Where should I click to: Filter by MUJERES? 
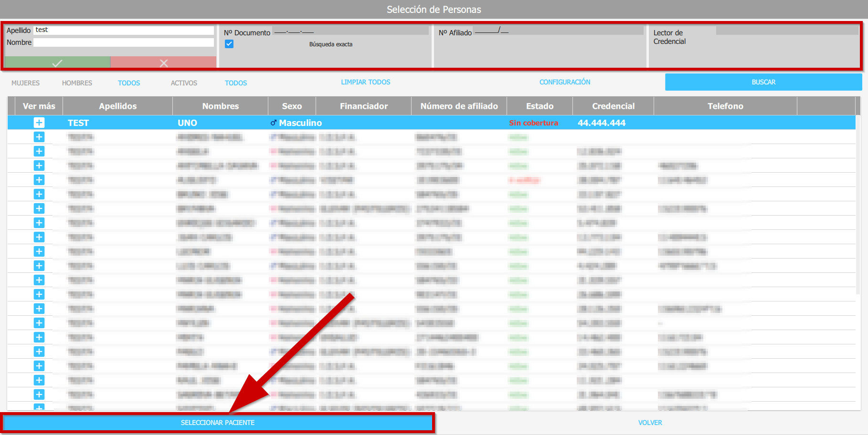click(x=26, y=83)
